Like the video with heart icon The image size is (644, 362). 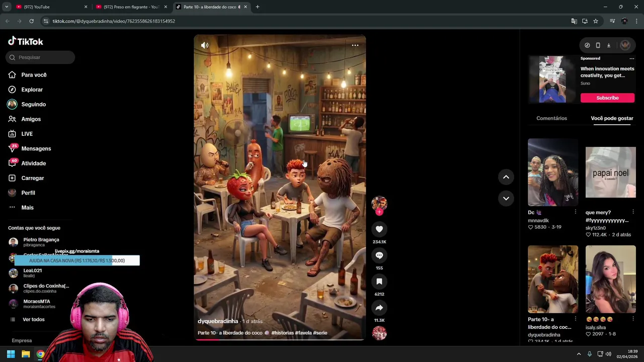pos(379,229)
